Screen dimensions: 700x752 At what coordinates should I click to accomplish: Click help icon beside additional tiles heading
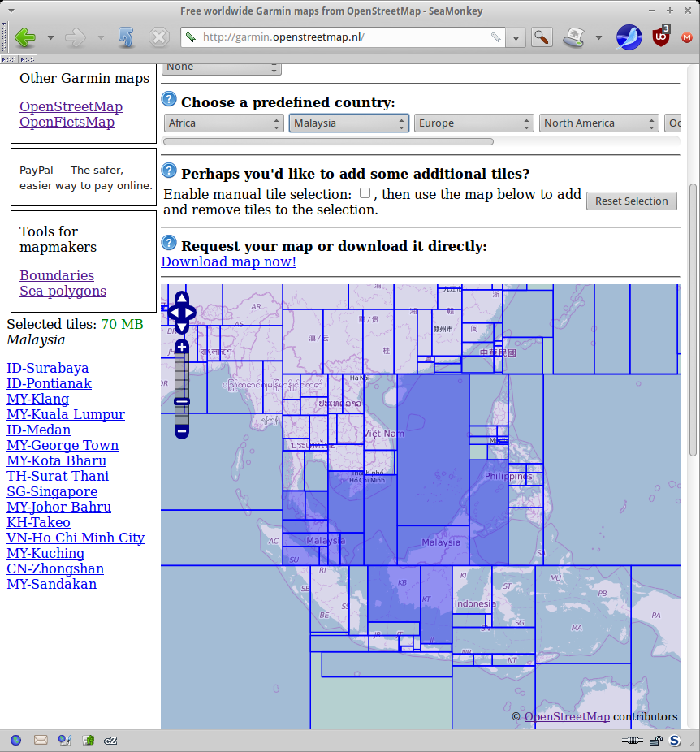(169, 171)
